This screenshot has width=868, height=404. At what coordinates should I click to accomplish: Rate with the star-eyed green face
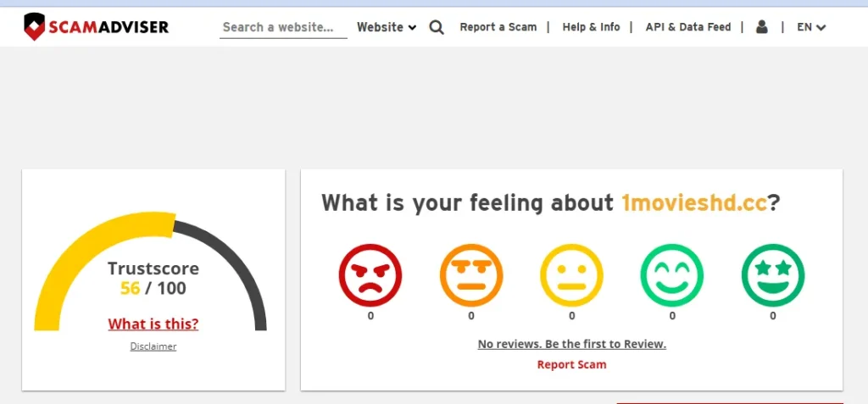click(x=773, y=275)
